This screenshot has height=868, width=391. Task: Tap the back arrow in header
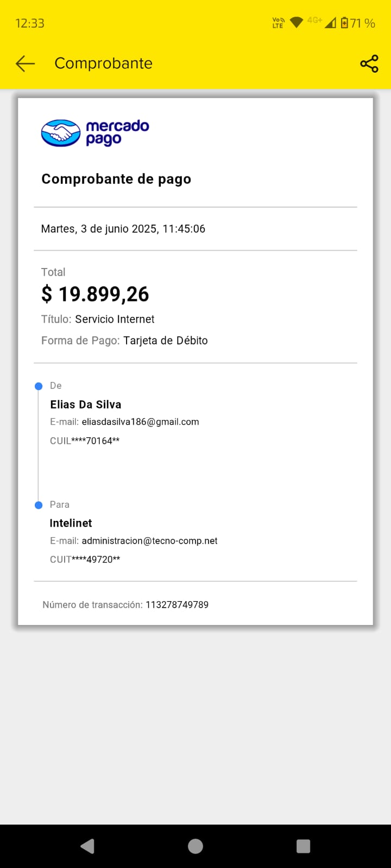pyautogui.click(x=25, y=63)
